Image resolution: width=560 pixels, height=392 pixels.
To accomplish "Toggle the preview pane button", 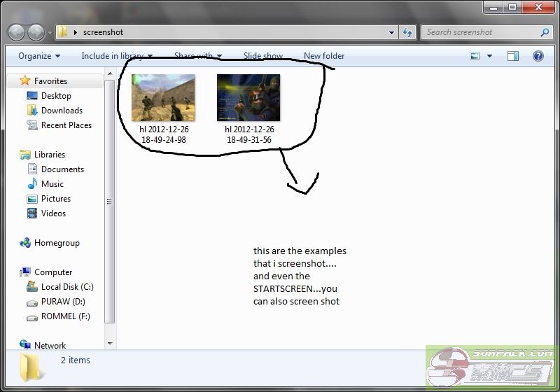I will pyautogui.click(x=513, y=56).
